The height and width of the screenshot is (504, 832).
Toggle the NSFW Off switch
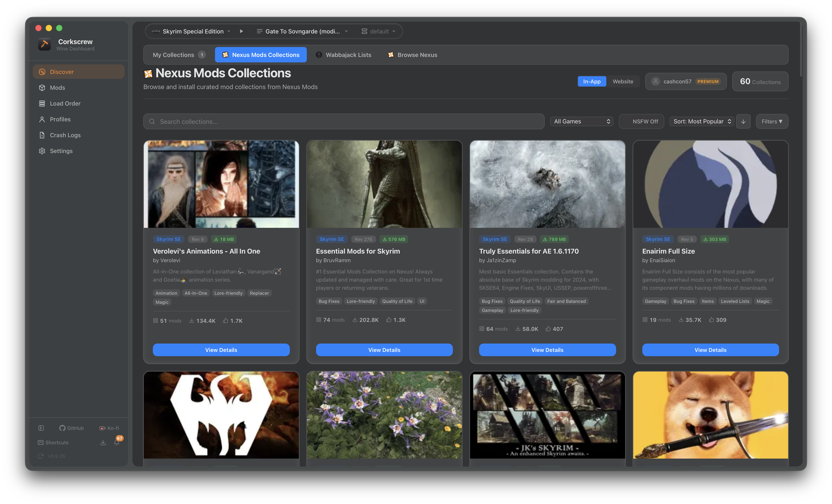[641, 122]
